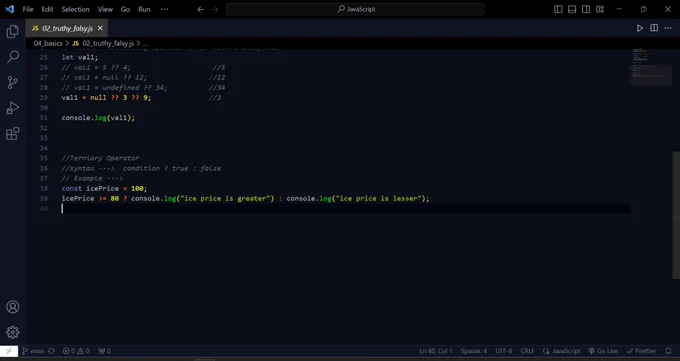Open the Source Control view
Viewport: 680px width, 361px height.
[x=13, y=82]
